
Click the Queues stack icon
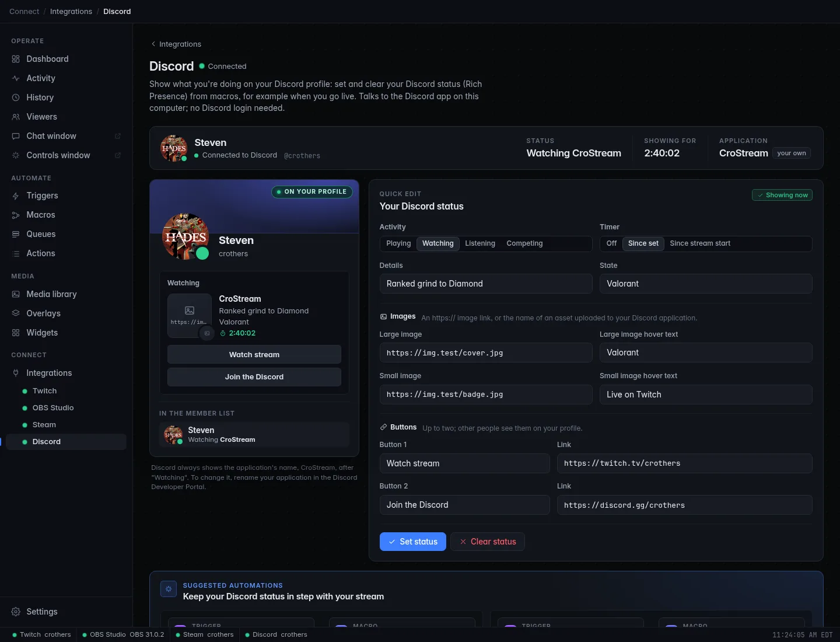coord(16,234)
